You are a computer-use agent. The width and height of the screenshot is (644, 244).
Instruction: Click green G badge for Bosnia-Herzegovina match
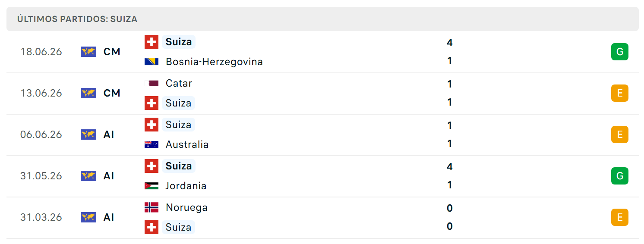coord(620,52)
